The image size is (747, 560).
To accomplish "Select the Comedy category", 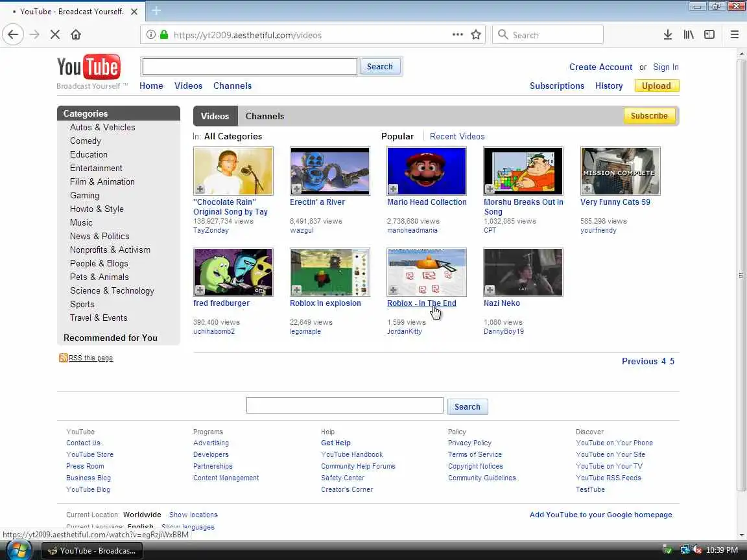I will click(x=86, y=141).
